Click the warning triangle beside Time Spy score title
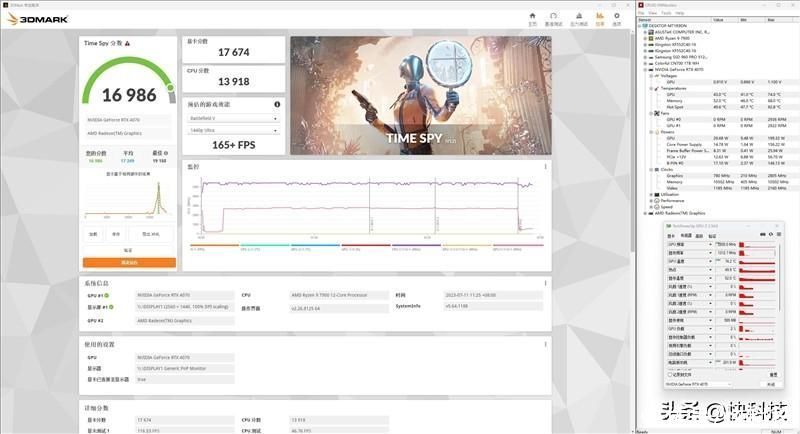This screenshot has width=800, height=434. (x=128, y=44)
